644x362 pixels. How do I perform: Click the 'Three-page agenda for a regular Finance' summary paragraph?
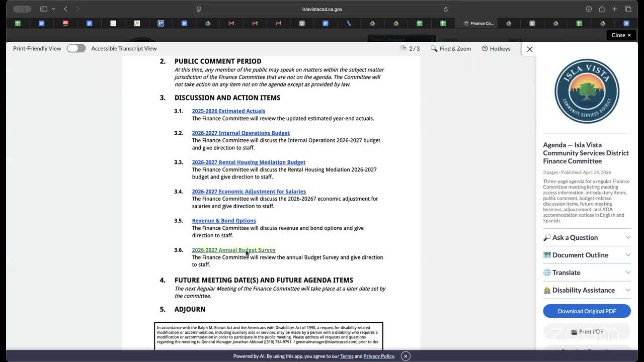(x=586, y=201)
